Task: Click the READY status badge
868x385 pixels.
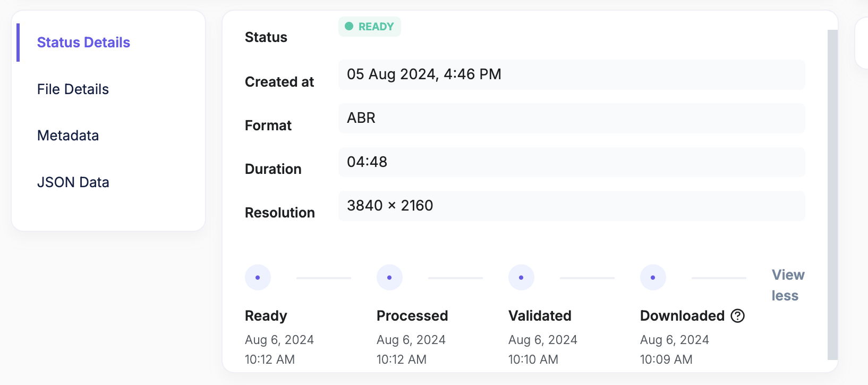Action: point(370,27)
